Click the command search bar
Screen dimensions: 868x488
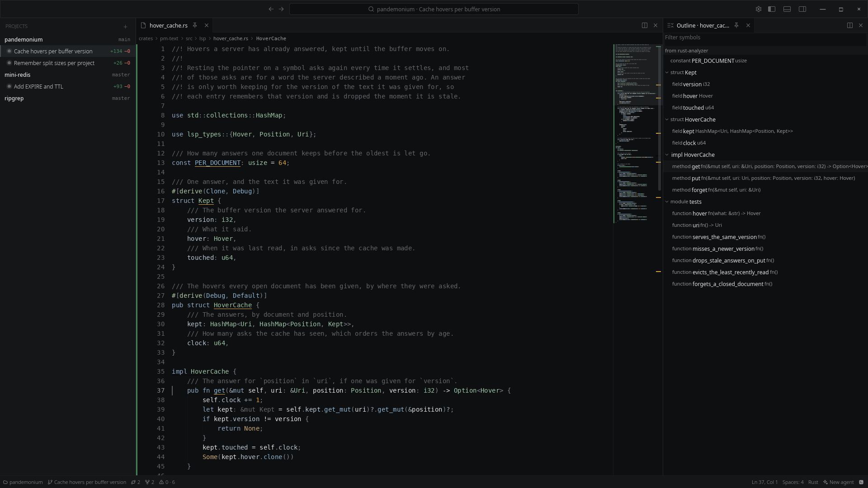[x=434, y=9]
